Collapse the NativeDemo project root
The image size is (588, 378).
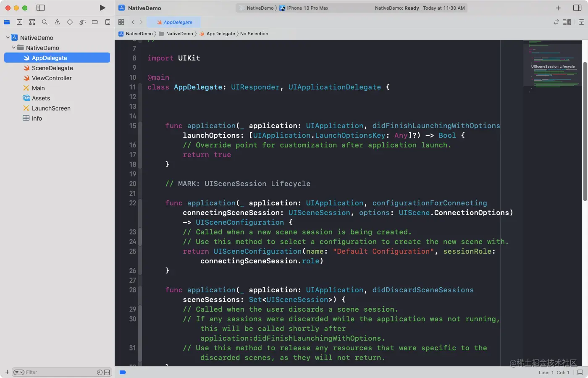coord(8,37)
